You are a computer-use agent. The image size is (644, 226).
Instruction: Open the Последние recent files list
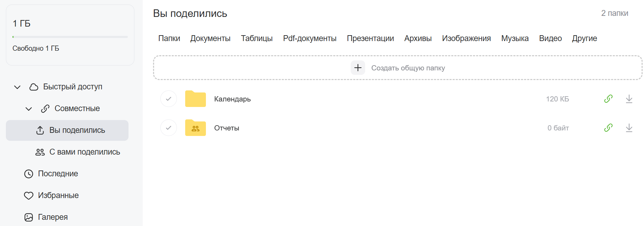point(58,174)
